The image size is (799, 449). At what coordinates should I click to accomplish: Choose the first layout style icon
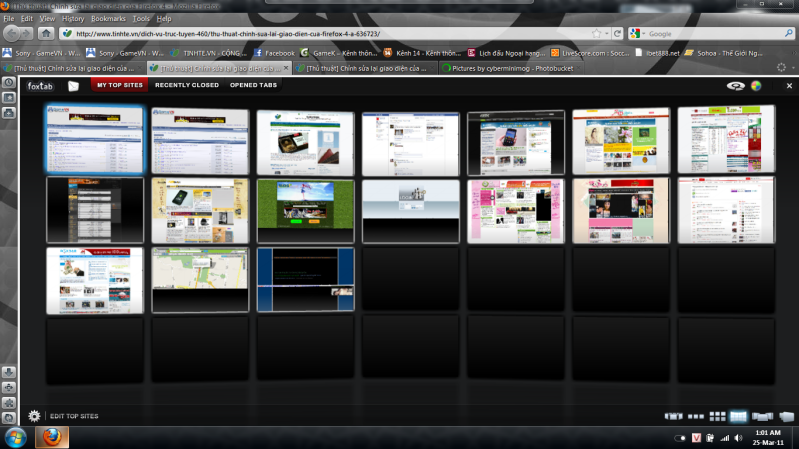tap(674, 416)
